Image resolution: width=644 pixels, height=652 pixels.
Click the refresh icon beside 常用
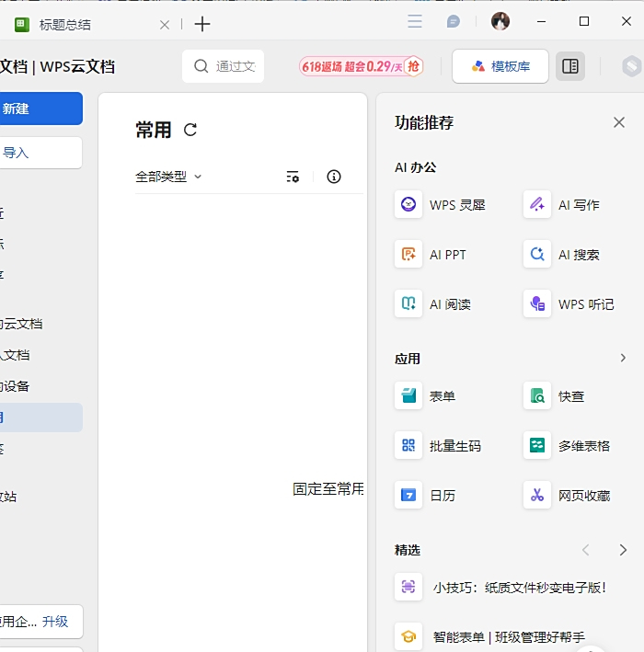click(190, 131)
